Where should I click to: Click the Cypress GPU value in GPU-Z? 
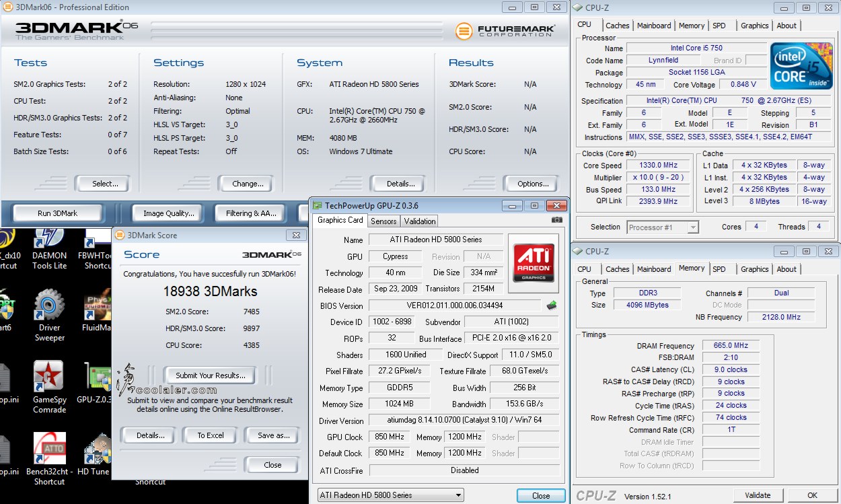[x=395, y=256]
